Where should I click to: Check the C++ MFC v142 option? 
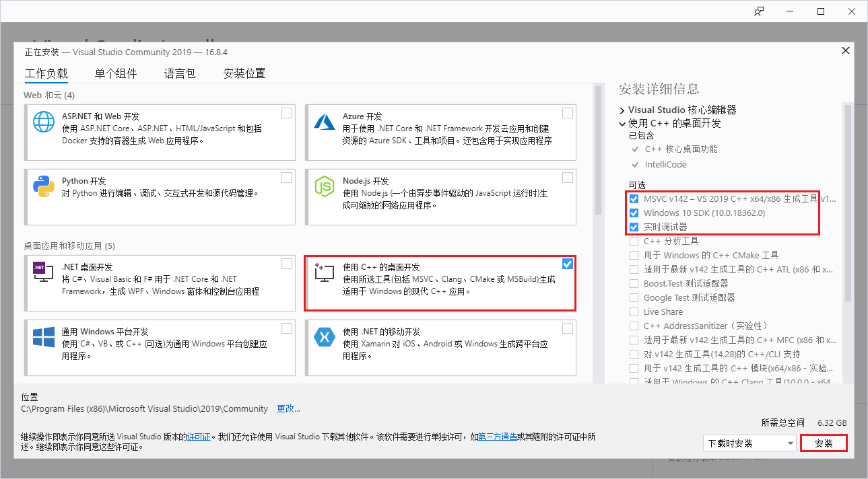(634, 340)
